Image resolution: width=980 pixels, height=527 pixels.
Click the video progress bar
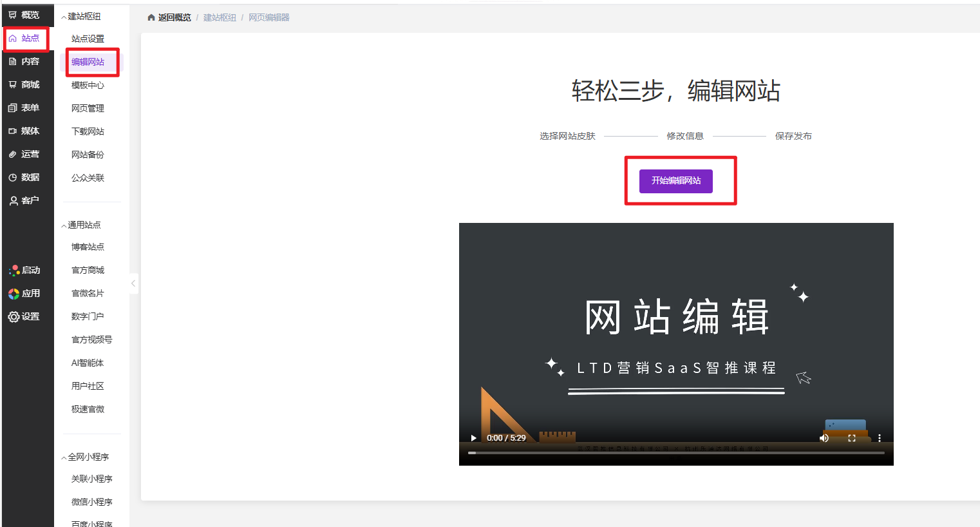click(x=676, y=453)
